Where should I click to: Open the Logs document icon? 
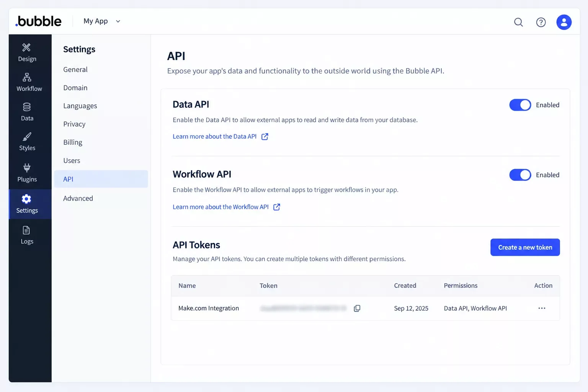coord(26,230)
